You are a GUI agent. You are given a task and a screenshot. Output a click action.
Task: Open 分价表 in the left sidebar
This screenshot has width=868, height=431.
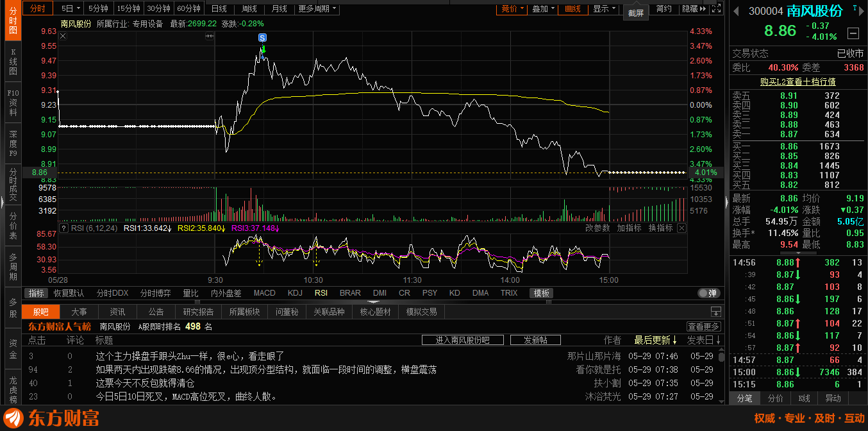(x=13, y=226)
